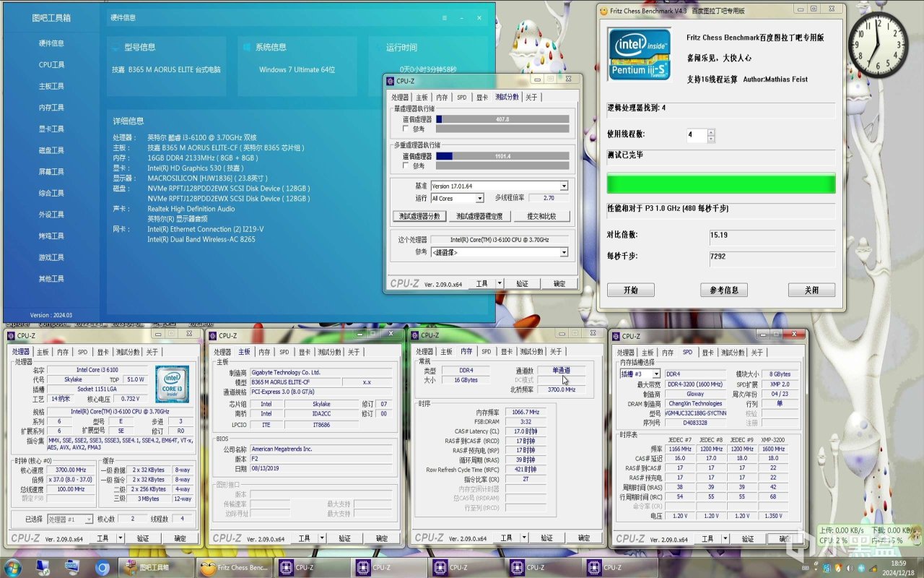Switch to SPD tab in CPU-Z memory window
Screen dimensions: 924x578
coord(486,351)
